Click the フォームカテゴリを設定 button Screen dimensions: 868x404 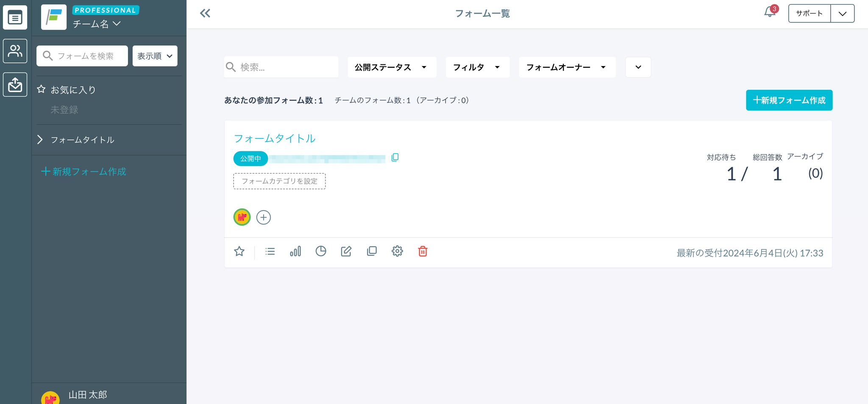pos(279,181)
